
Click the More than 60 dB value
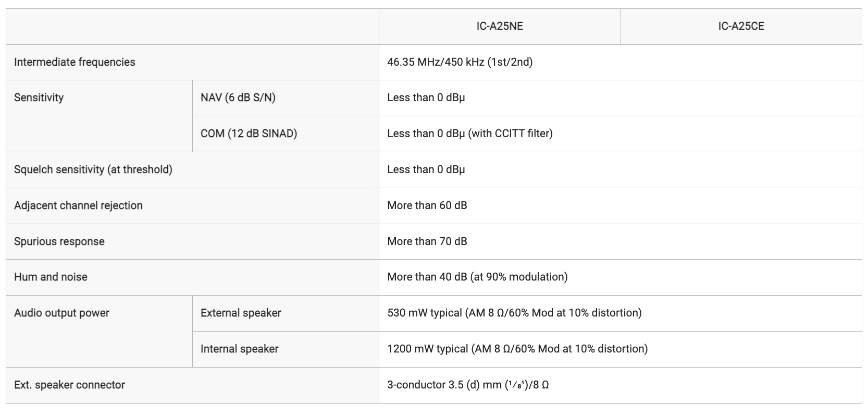pyautogui.click(x=427, y=205)
